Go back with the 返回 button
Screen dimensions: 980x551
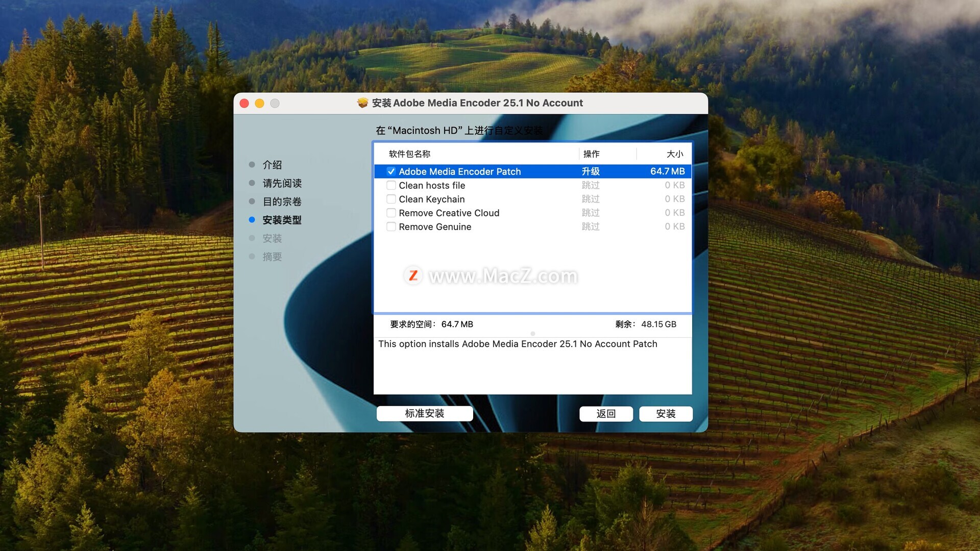pos(606,414)
